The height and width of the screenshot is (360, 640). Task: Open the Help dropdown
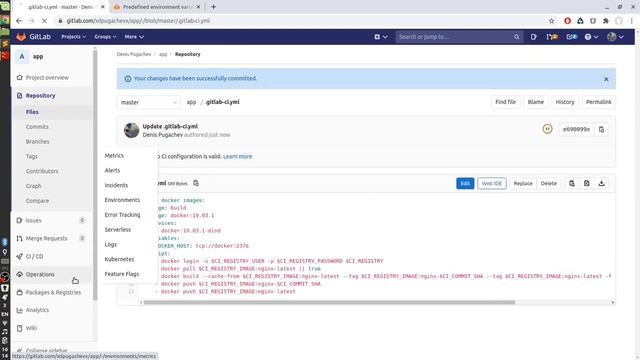591,37
